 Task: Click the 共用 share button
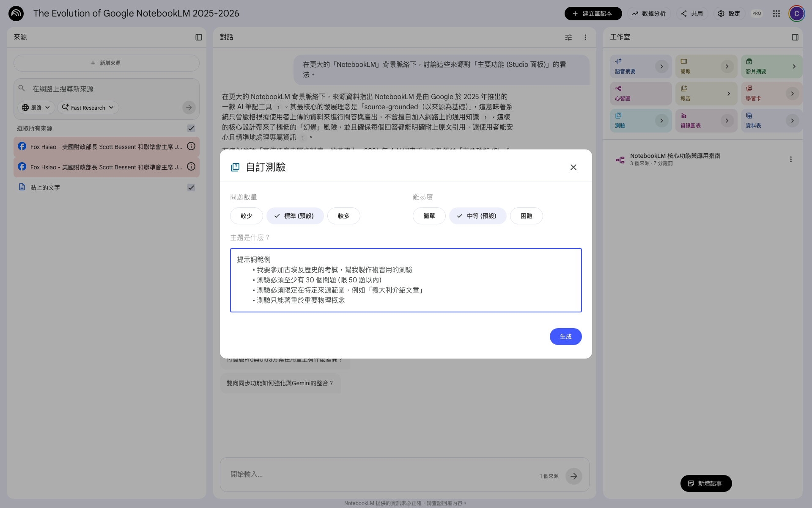(692, 14)
